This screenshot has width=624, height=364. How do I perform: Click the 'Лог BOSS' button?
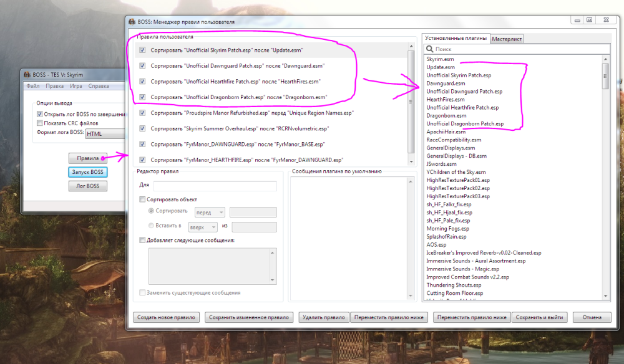click(87, 186)
